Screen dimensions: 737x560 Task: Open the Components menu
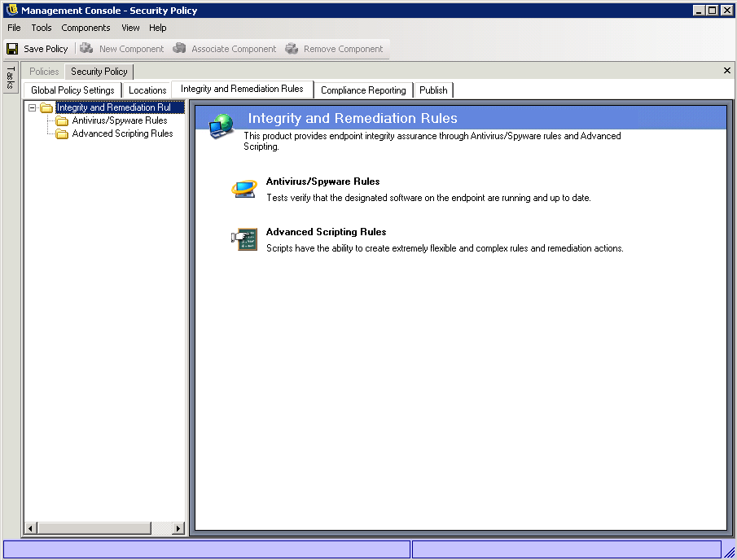[86, 28]
